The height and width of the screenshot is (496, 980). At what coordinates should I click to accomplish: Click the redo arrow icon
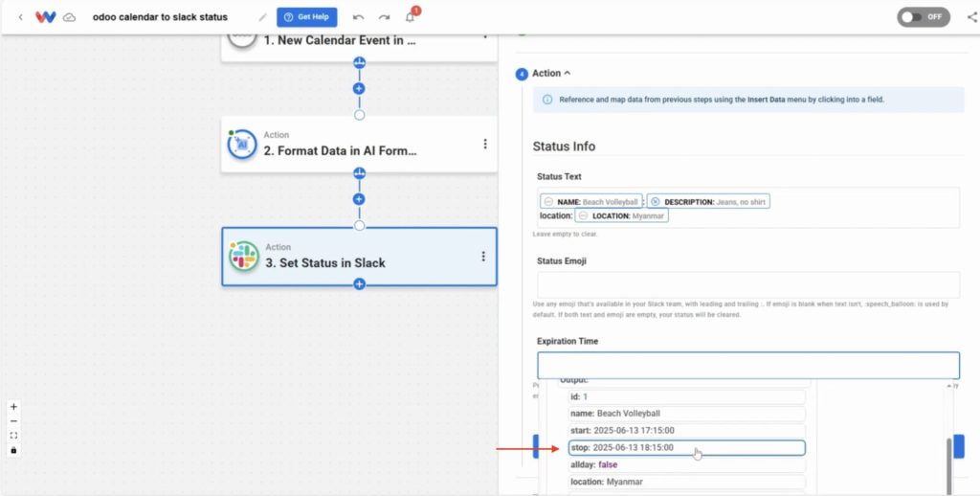coord(384,17)
